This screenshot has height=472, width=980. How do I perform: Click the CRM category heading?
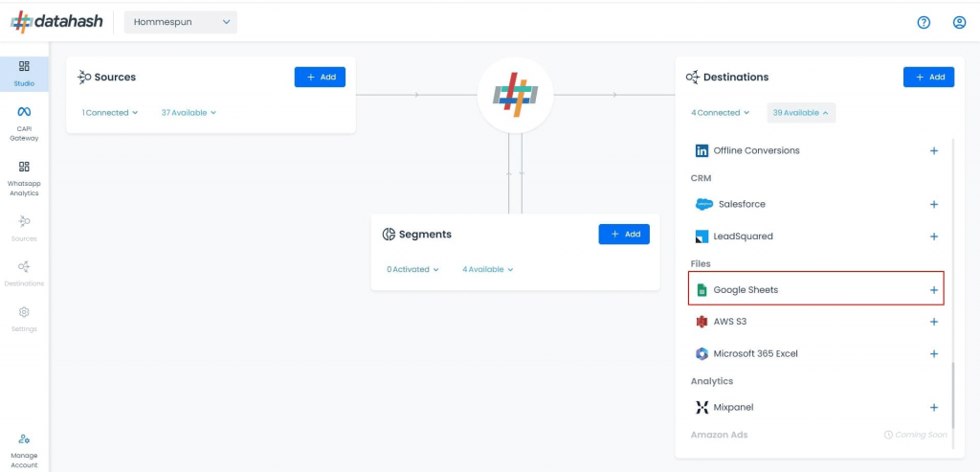point(701,178)
